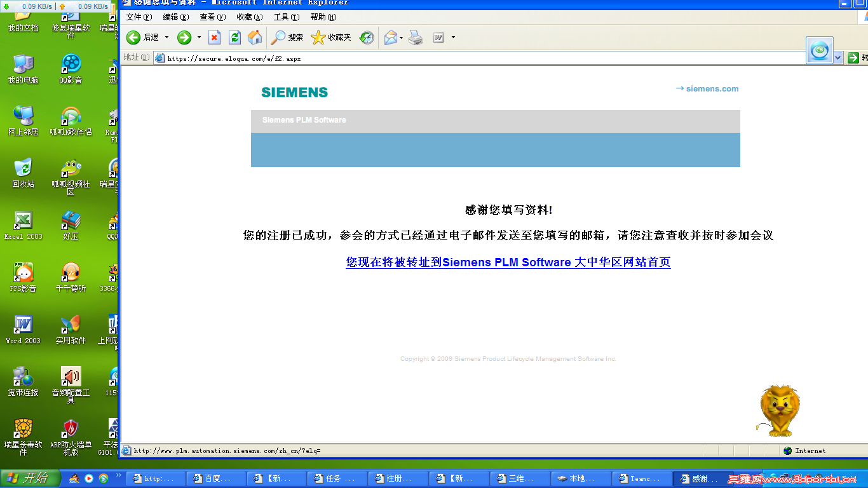Click the status bar URL text
This screenshot has height=488, width=868.
click(x=227, y=451)
